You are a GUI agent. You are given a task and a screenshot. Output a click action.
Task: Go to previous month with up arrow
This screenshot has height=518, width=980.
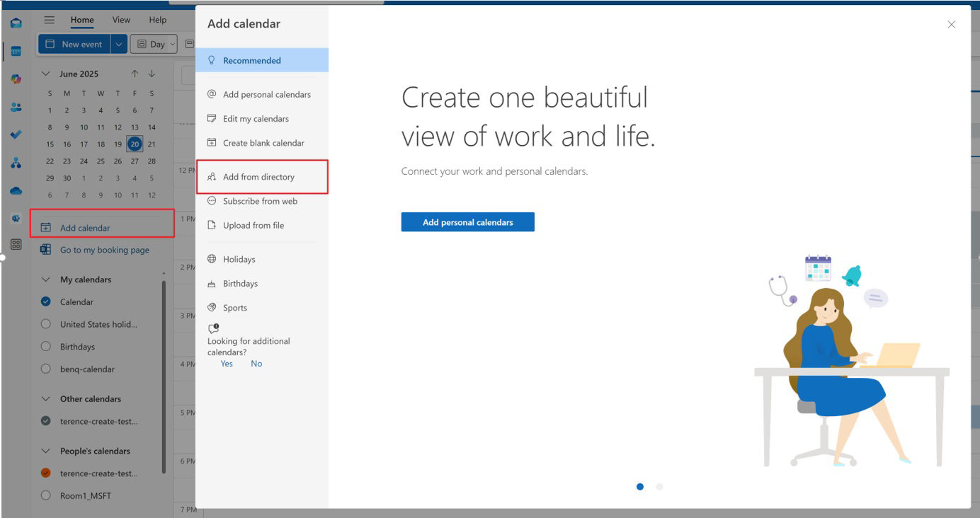coord(135,74)
